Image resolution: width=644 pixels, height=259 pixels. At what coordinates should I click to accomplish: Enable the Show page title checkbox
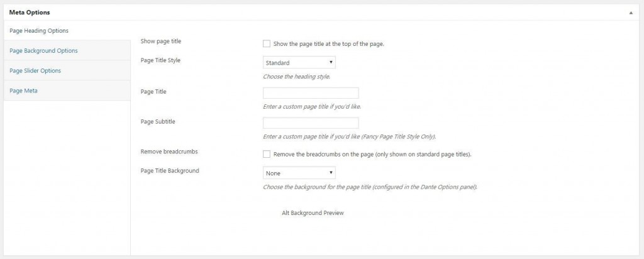[267, 44]
